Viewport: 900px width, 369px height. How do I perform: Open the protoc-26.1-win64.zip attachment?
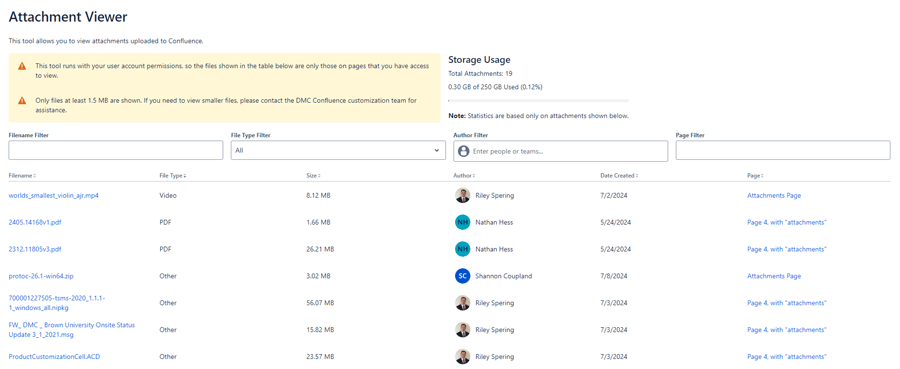(41, 276)
